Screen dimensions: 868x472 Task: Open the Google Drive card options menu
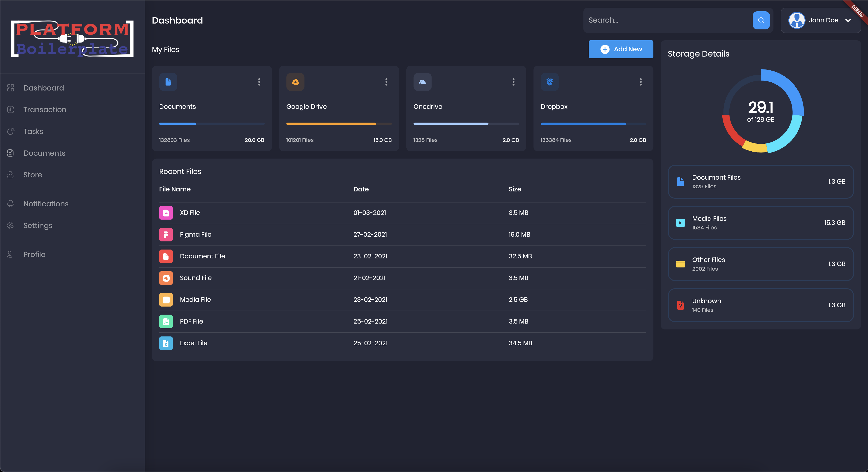pyautogui.click(x=386, y=82)
